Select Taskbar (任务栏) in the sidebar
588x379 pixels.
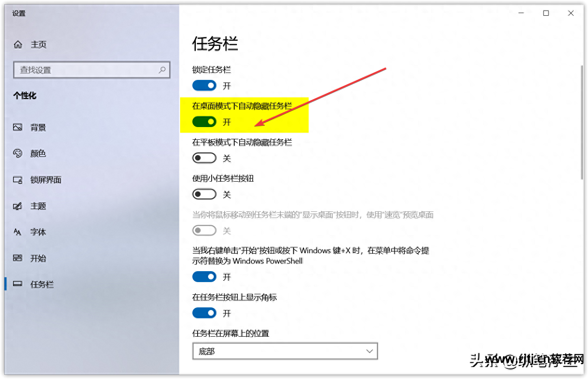pos(42,284)
